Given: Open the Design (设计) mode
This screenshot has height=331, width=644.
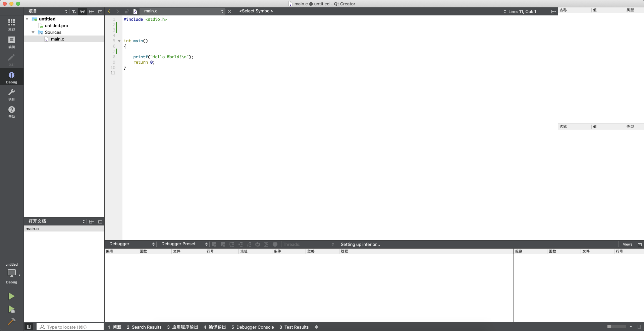Looking at the screenshot, I should [x=12, y=60].
